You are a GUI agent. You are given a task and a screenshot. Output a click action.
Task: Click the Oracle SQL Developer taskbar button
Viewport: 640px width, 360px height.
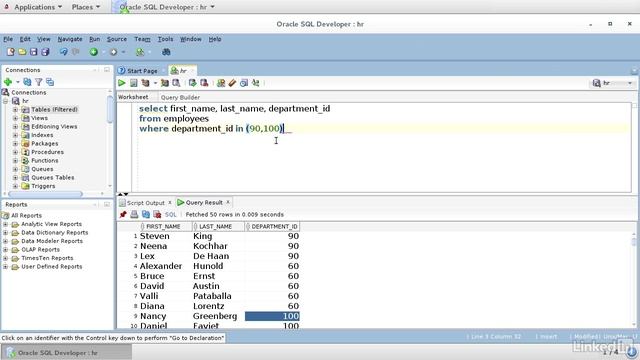click(x=66, y=353)
